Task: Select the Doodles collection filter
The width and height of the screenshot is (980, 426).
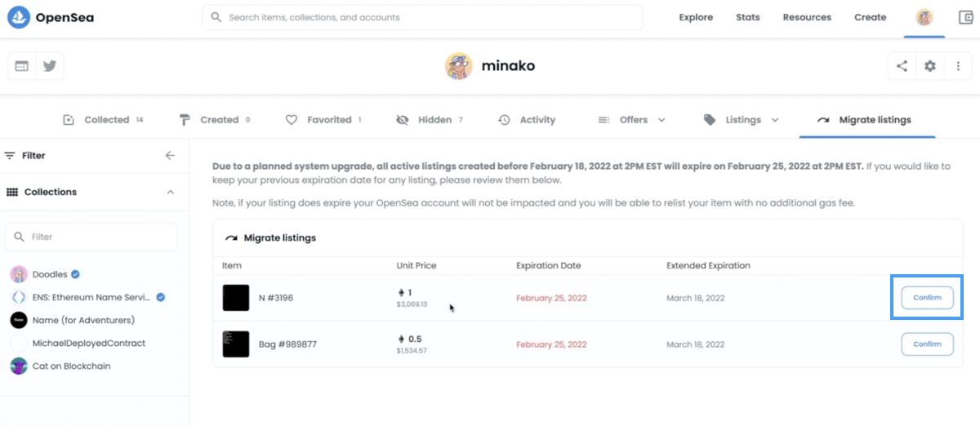Action: tap(50, 274)
